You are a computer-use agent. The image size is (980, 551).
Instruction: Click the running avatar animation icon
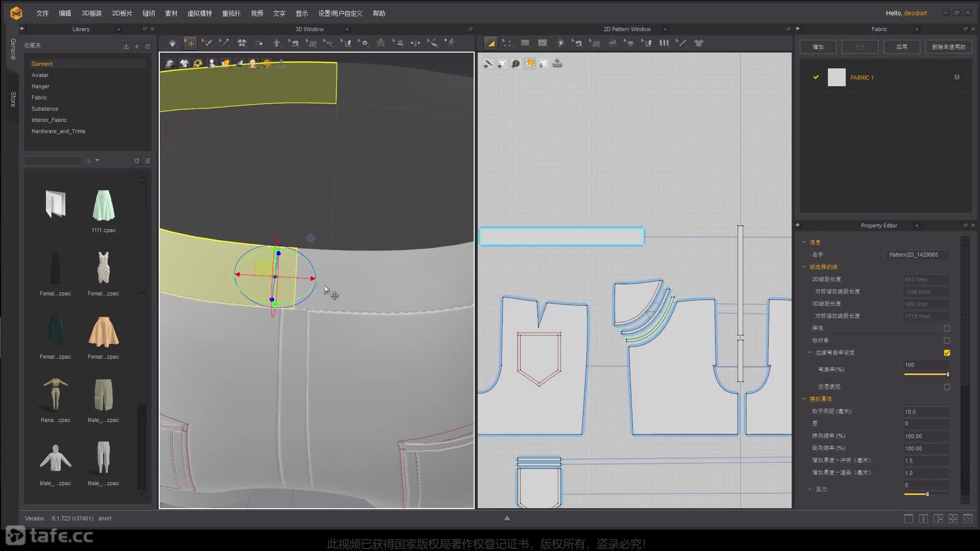click(x=450, y=43)
